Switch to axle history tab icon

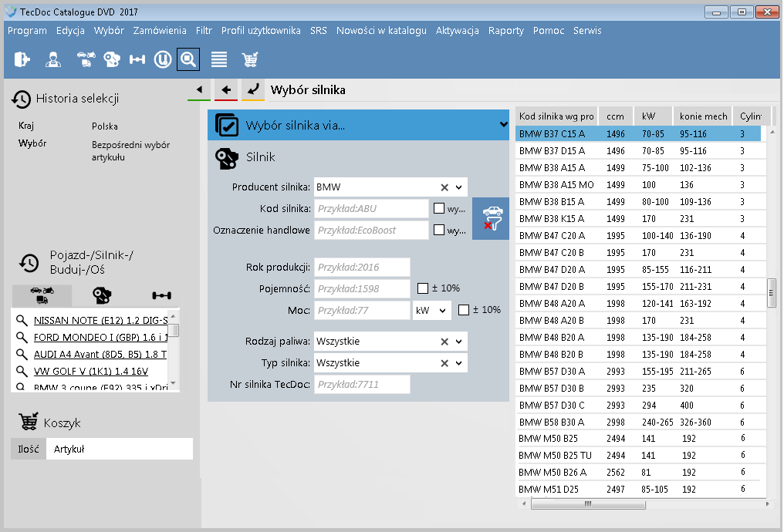[x=161, y=295]
